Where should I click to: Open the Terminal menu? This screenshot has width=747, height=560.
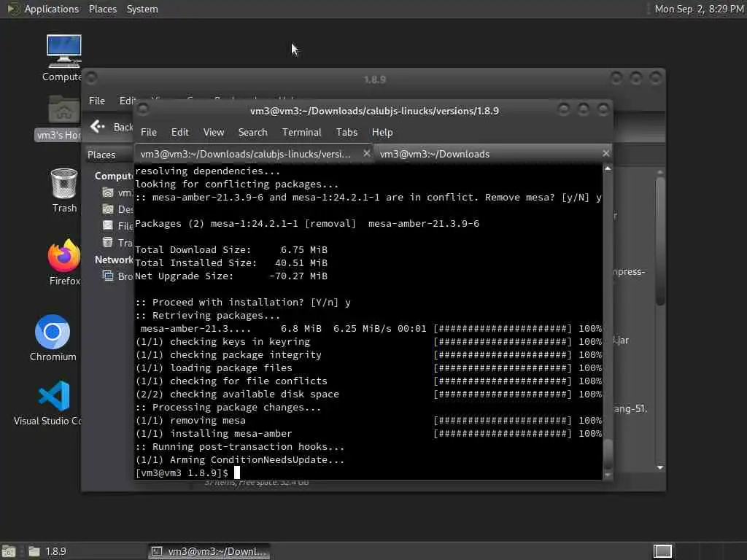[x=301, y=133]
